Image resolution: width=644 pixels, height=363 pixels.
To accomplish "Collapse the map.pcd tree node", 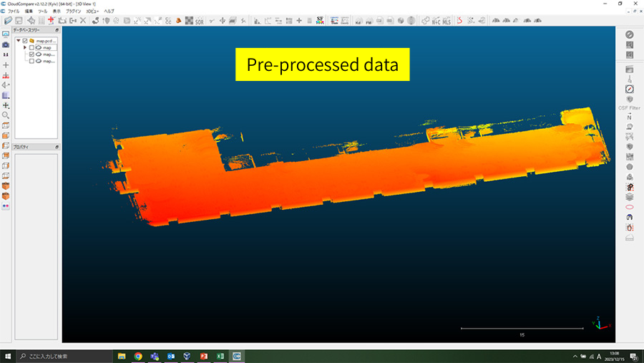I will pos(19,41).
